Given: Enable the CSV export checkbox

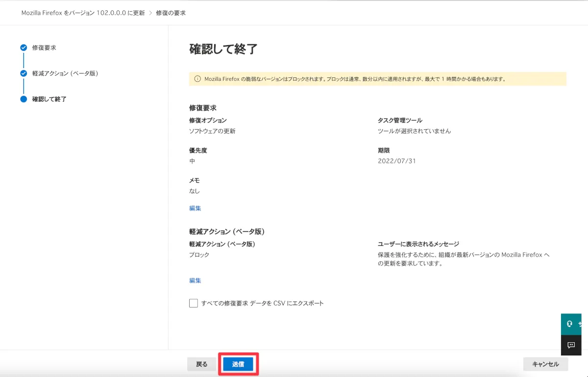Looking at the screenshot, I should pyautogui.click(x=194, y=303).
